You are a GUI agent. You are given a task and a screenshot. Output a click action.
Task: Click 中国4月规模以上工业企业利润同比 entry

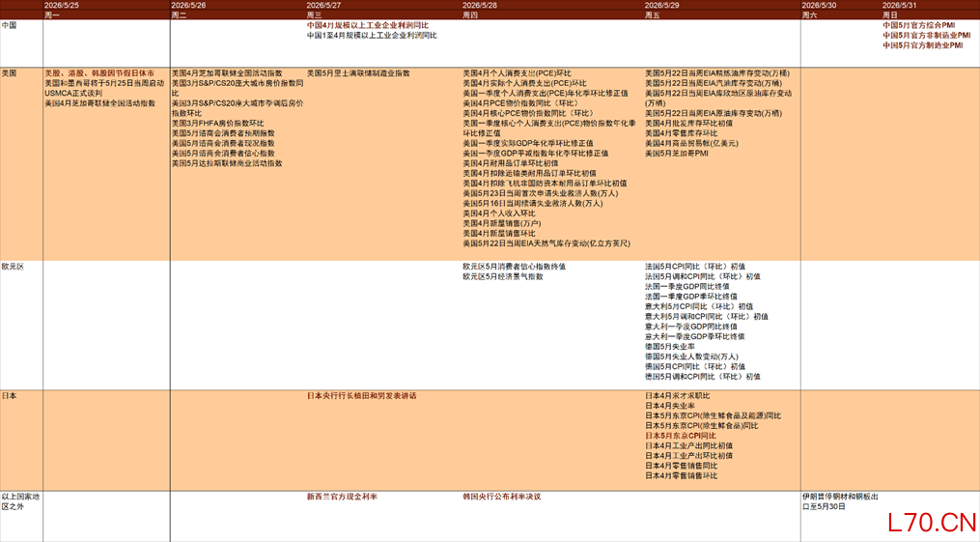pyautogui.click(x=368, y=26)
